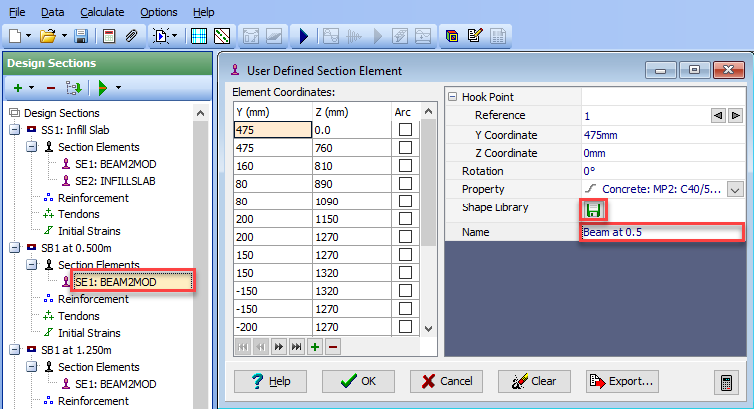Screen dimensions: 754x409
Task: Click the coordinates table vertical scrollbar track
Action: click(428, 284)
